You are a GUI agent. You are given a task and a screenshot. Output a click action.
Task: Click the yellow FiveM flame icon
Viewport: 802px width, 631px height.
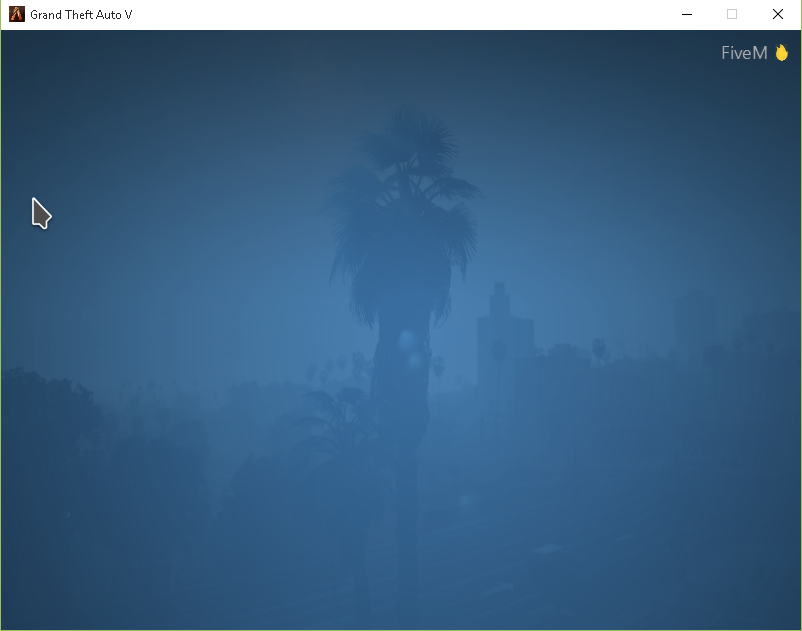pos(781,53)
